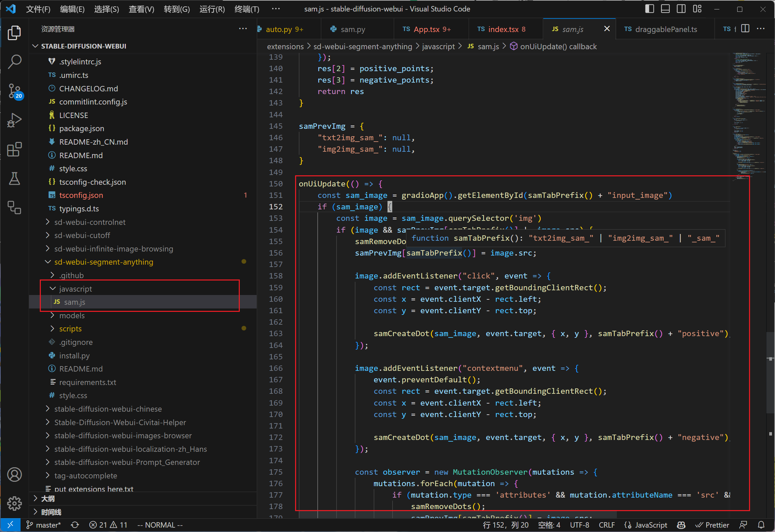This screenshot has width=775, height=532.
Task: Change indentation via 空格: 4
Action: 549,525
